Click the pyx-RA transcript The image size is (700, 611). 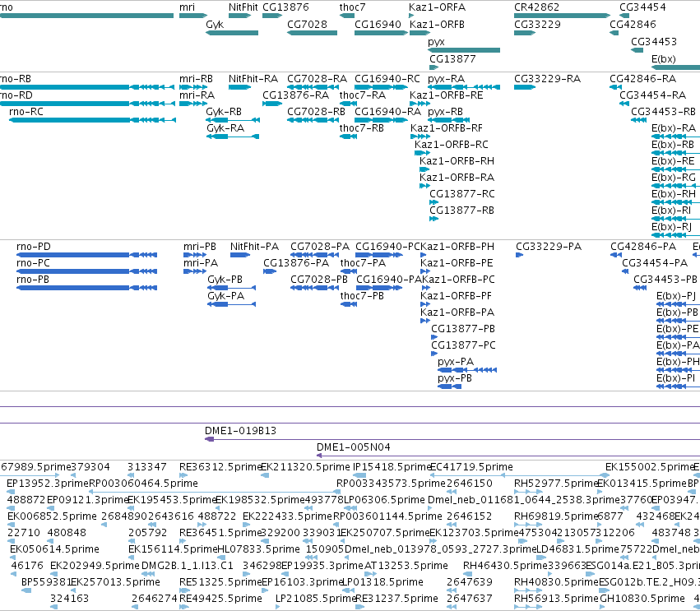pyautogui.click(x=464, y=87)
